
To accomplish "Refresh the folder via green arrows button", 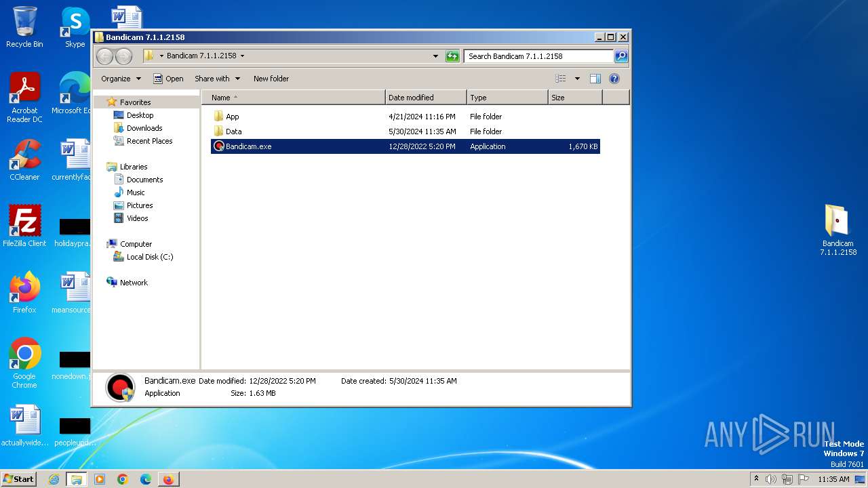I will pyautogui.click(x=452, y=56).
